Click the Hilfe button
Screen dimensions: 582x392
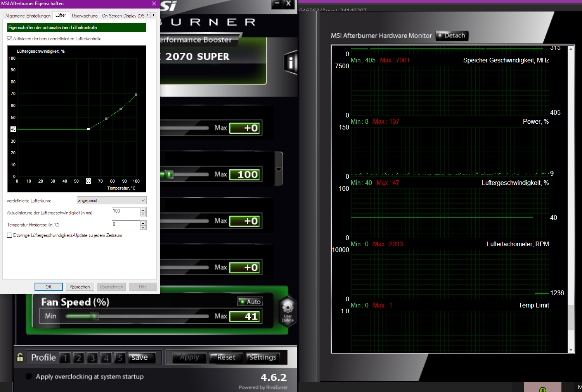[x=143, y=287]
